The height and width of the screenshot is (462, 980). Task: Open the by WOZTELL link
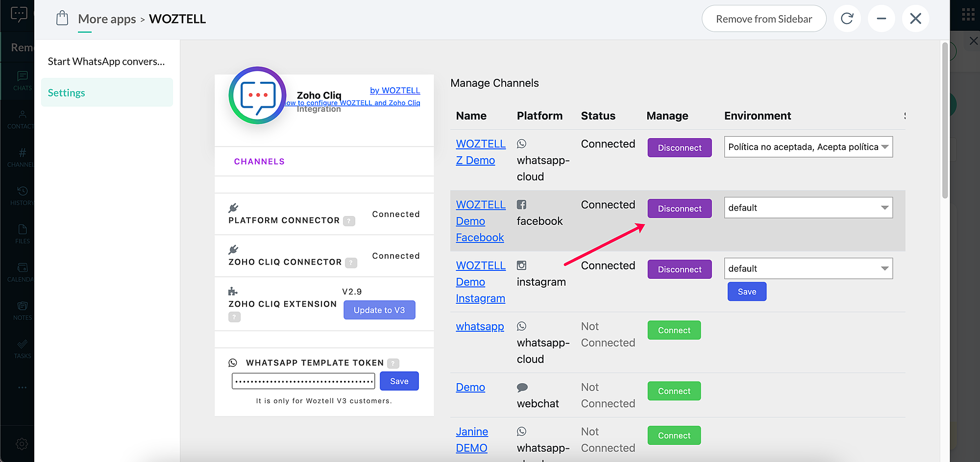coord(395,90)
